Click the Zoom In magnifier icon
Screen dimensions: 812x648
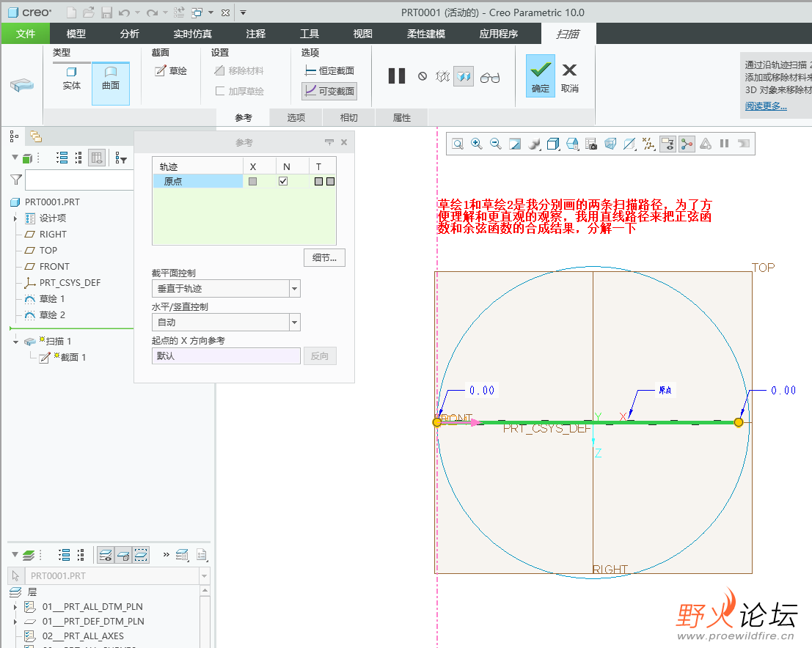click(x=477, y=144)
